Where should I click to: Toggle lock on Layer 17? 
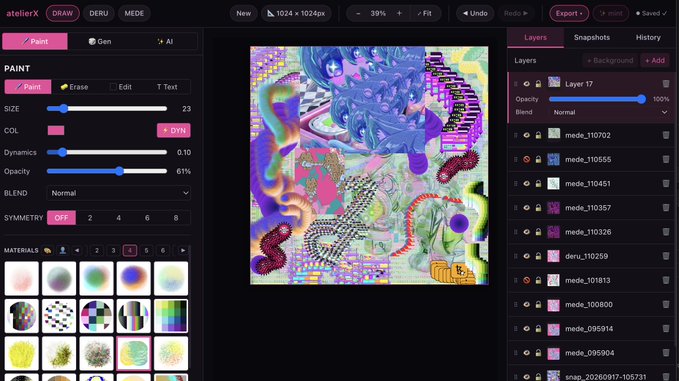tap(538, 84)
